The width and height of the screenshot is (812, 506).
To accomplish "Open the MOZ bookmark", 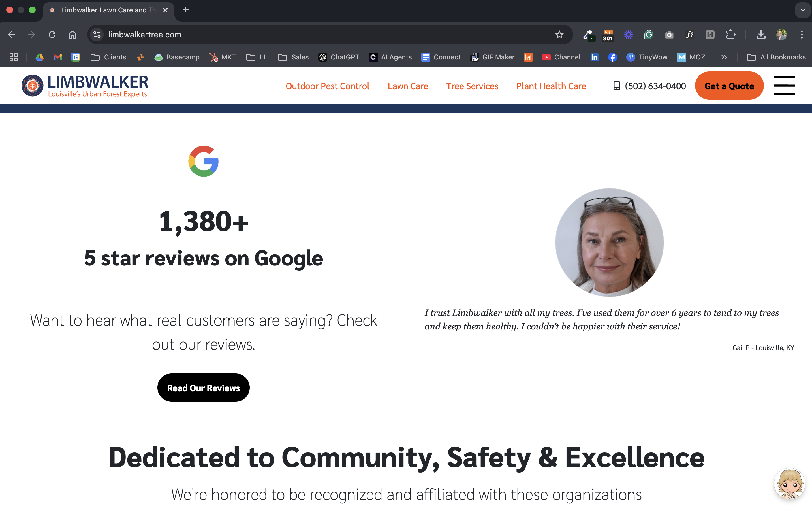I will click(x=691, y=57).
